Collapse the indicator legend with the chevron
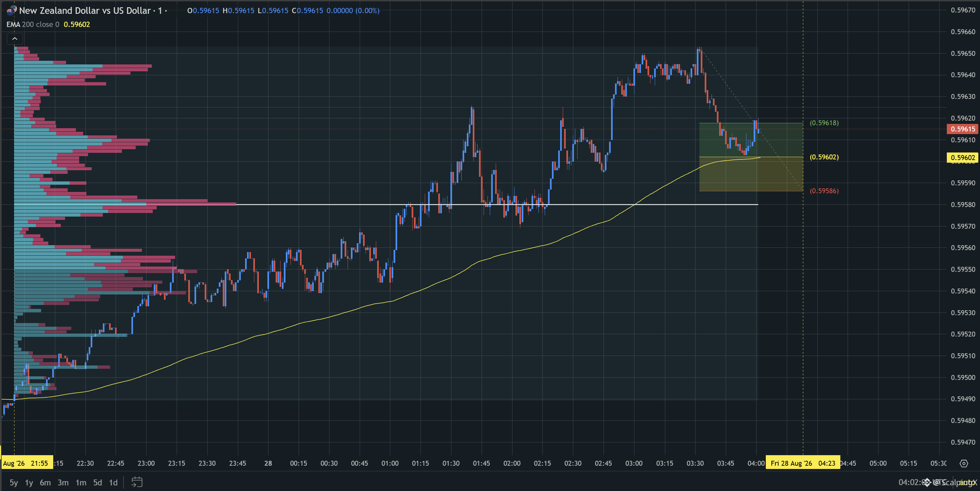 [15, 38]
